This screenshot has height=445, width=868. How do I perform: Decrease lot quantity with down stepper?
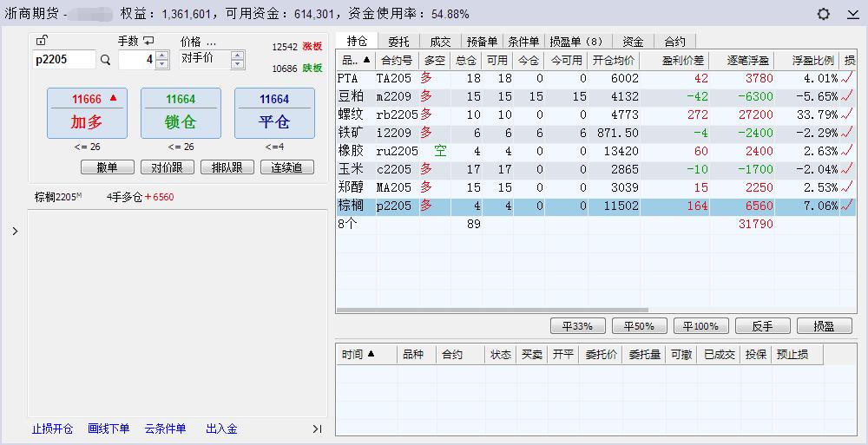[x=162, y=64]
